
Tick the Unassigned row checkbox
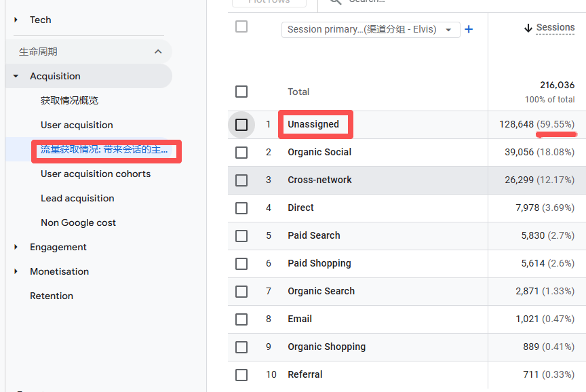coord(241,125)
